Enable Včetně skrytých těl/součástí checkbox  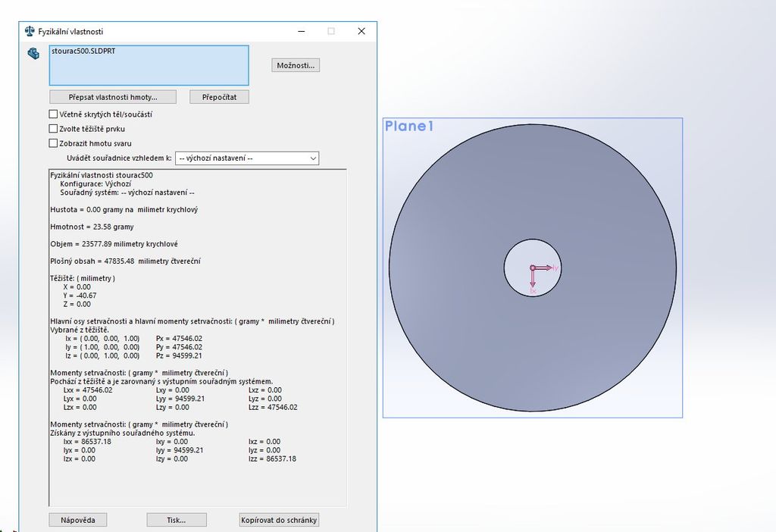(x=54, y=114)
